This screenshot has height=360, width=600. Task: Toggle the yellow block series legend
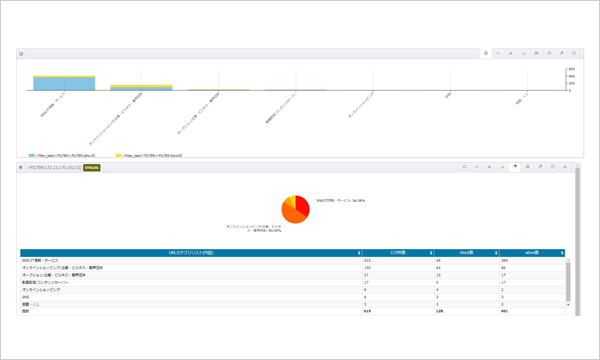[x=149, y=156]
